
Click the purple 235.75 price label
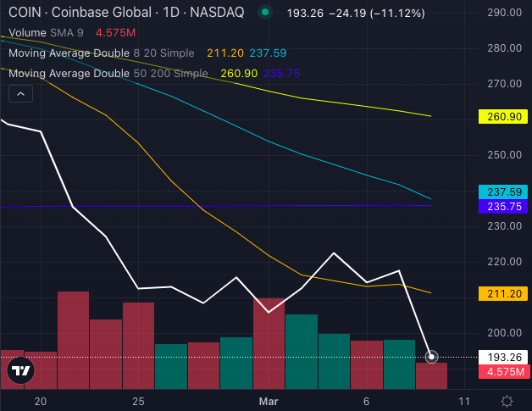coord(503,206)
